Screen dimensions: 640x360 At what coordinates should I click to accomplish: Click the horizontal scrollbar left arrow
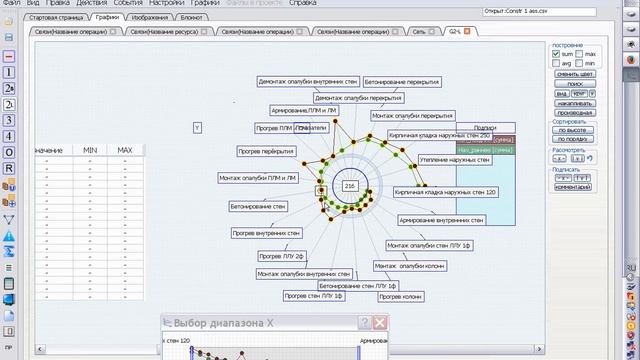click(x=40, y=349)
